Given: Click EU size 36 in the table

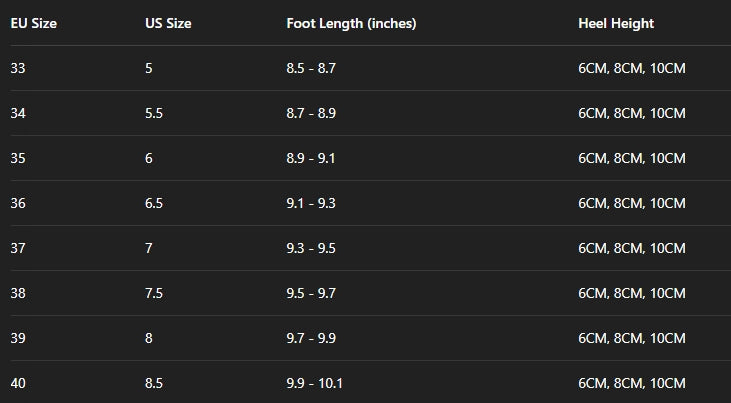Looking at the screenshot, I should click(x=18, y=203).
